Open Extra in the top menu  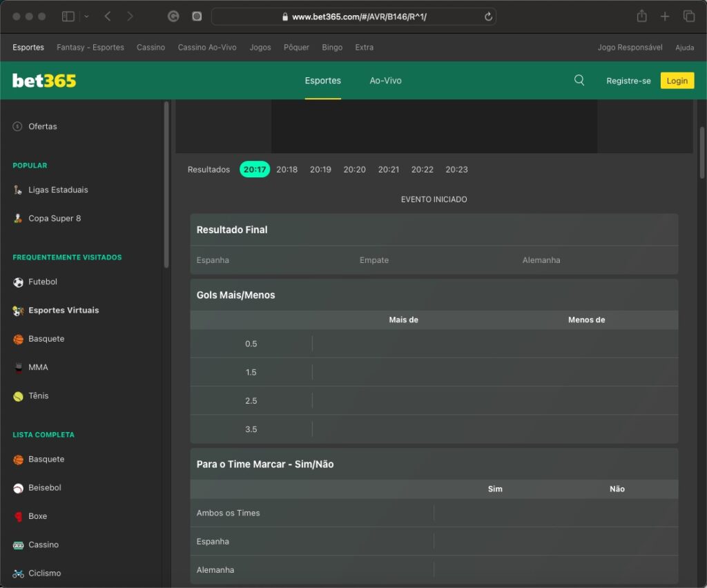(364, 48)
